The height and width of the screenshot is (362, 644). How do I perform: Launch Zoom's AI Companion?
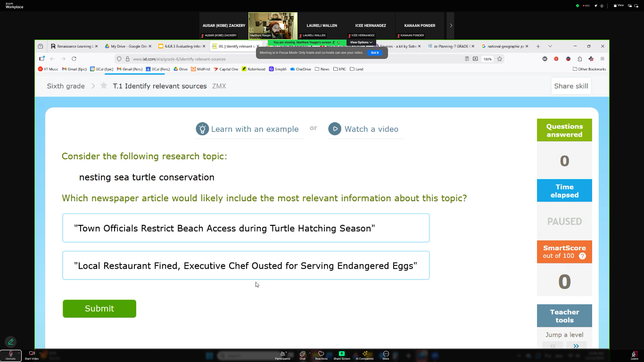tap(364, 355)
